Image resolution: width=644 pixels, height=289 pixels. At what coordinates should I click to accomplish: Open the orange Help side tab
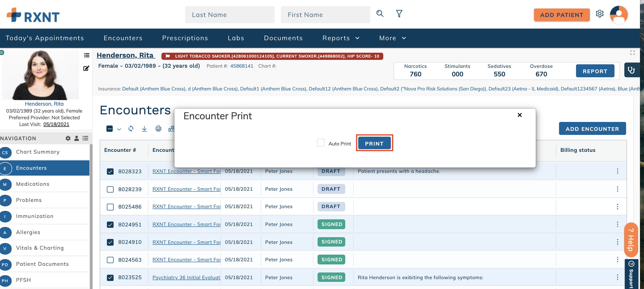tap(631, 240)
